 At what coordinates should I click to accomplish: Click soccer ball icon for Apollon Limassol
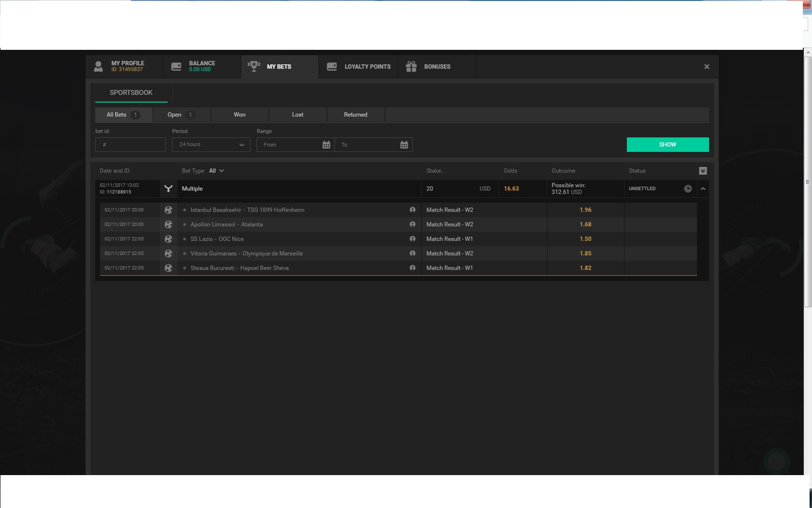click(168, 224)
